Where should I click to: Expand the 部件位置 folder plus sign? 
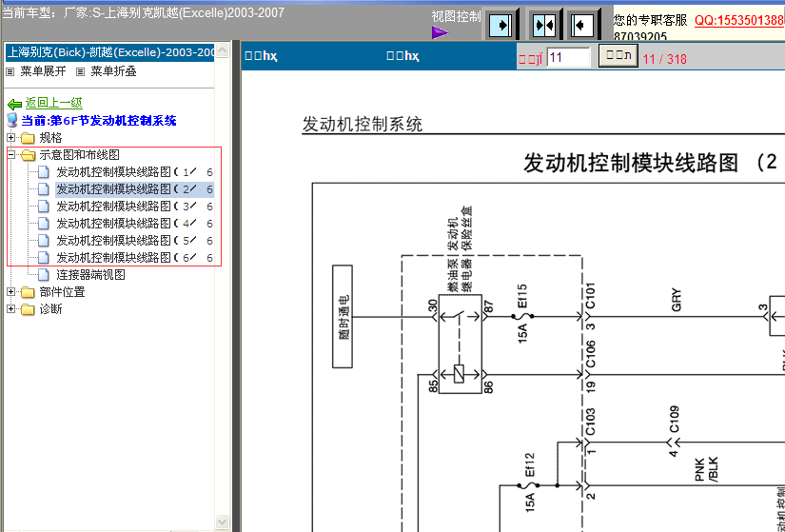(x=11, y=291)
